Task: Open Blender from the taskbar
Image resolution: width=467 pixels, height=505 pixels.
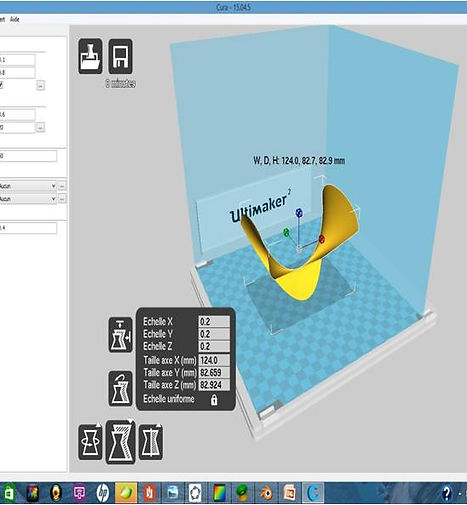Action: tap(266, 493)
